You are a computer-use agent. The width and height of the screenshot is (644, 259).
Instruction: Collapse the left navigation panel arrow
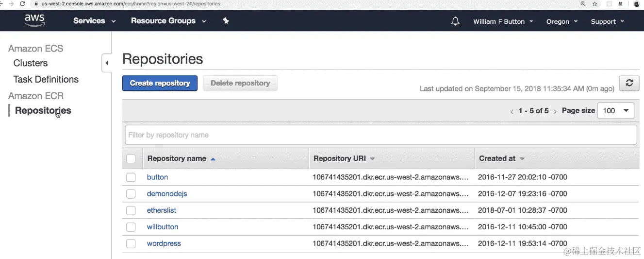106,63
